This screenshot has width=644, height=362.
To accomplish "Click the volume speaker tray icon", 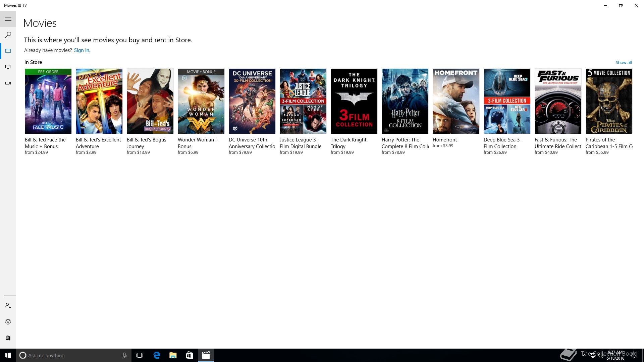I will click(600, 355).
